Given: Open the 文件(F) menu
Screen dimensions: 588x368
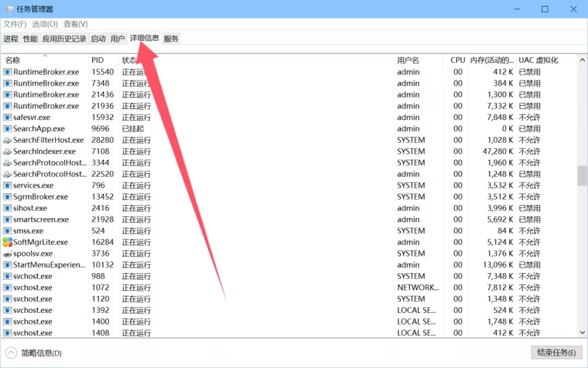Looking at the screenshot, I should [15, 24].
